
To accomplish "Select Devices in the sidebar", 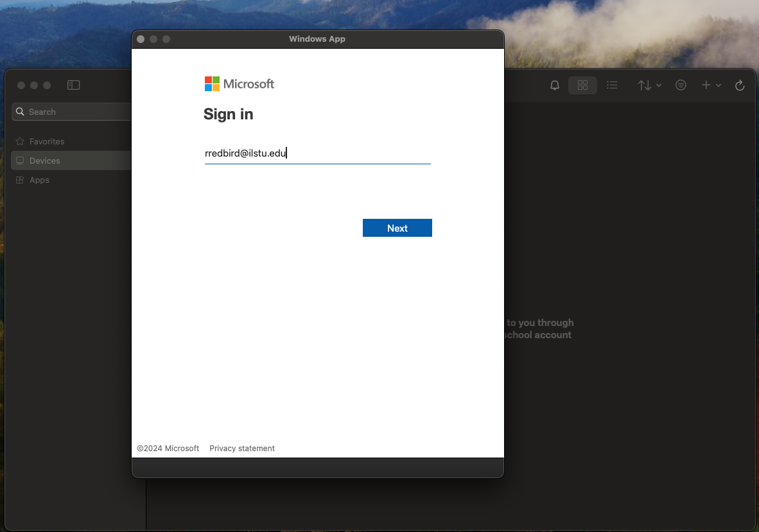I will [x=71, y=160].
